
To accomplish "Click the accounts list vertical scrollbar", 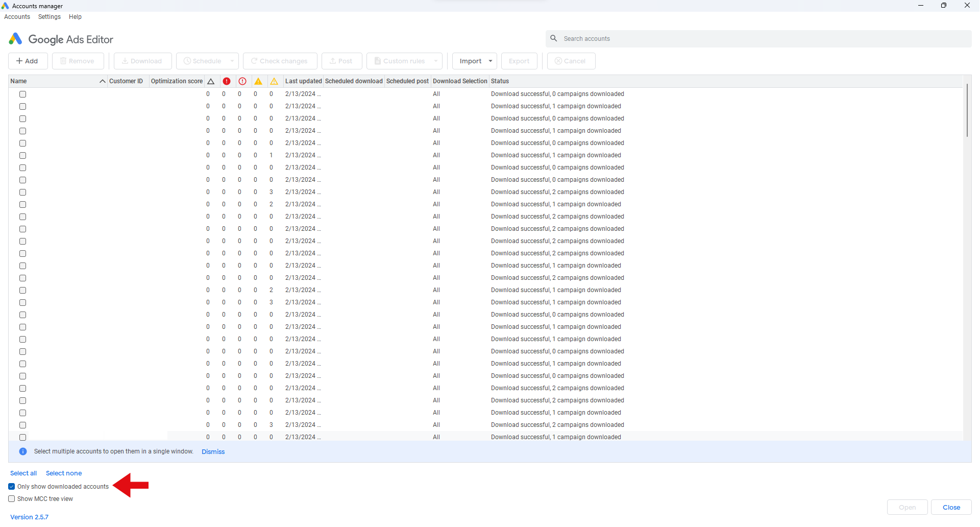I will tap(967, 111).
